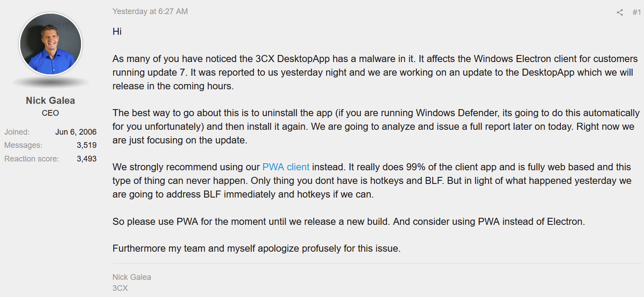Open the Nick Galea username profile link
Screen dimensions: 644x297
[51, 100]
